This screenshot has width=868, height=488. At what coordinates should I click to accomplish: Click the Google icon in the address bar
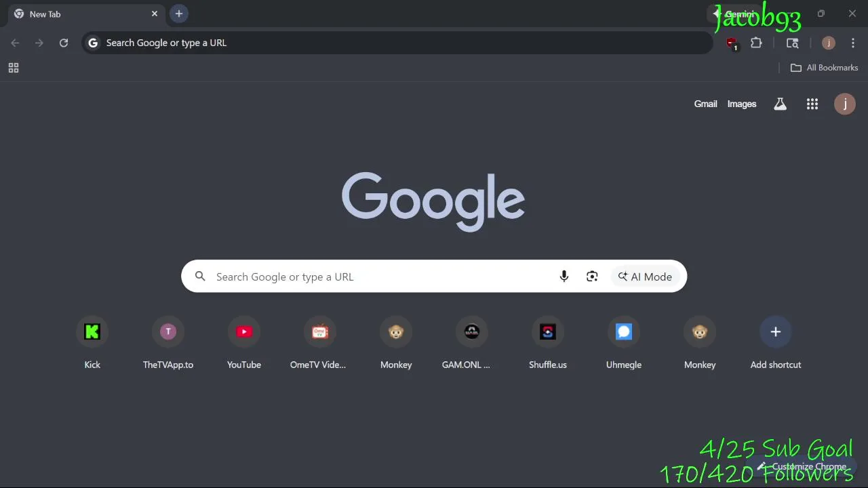[x=94, y=43]
